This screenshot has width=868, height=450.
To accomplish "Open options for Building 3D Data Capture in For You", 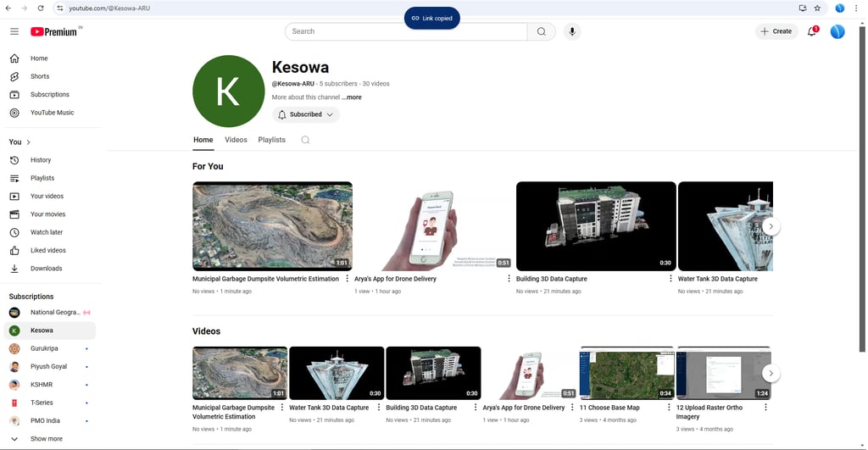I will point(670,279).
